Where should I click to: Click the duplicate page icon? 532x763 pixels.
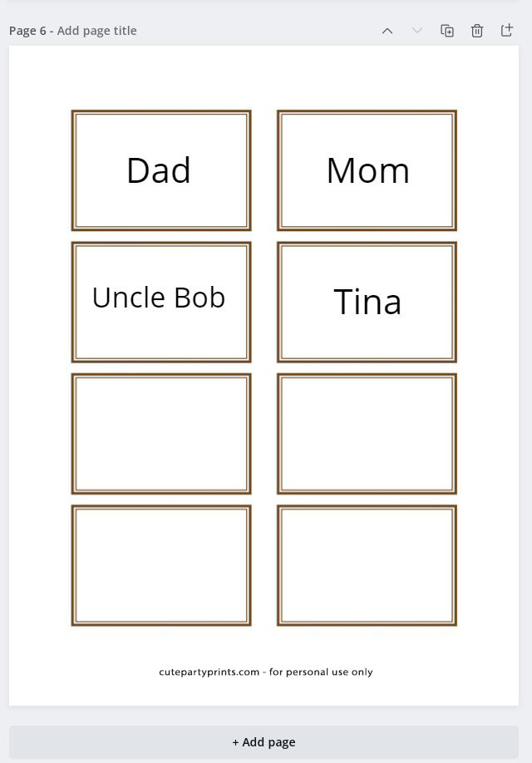point(447,31)
